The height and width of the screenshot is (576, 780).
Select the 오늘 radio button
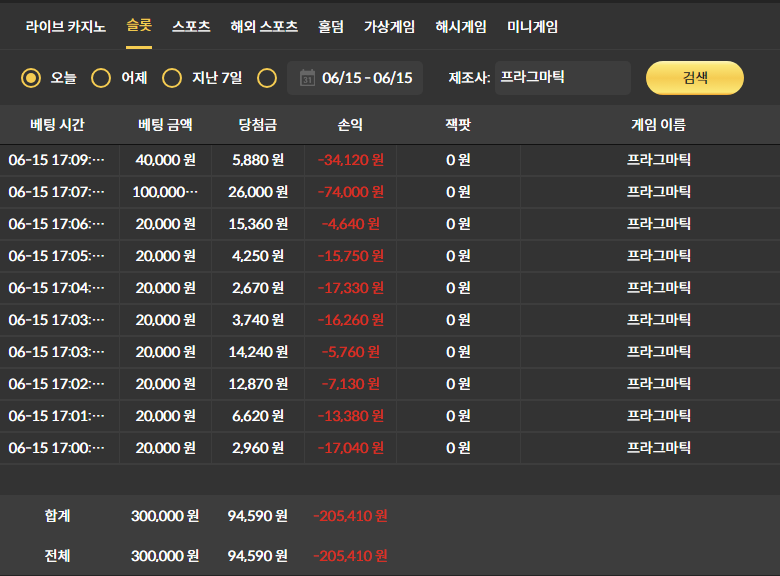[31, 78]
